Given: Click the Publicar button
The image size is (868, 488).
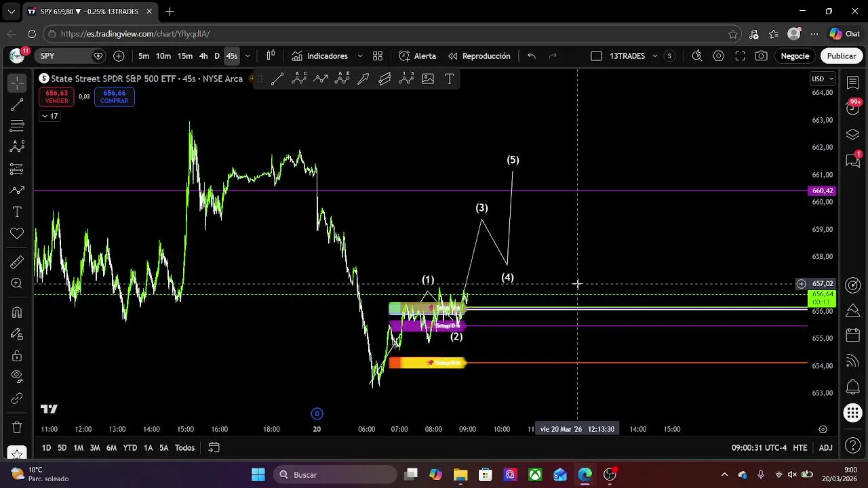Looking at the screenshot, I should pyautogui.click(x=841, y=56).
